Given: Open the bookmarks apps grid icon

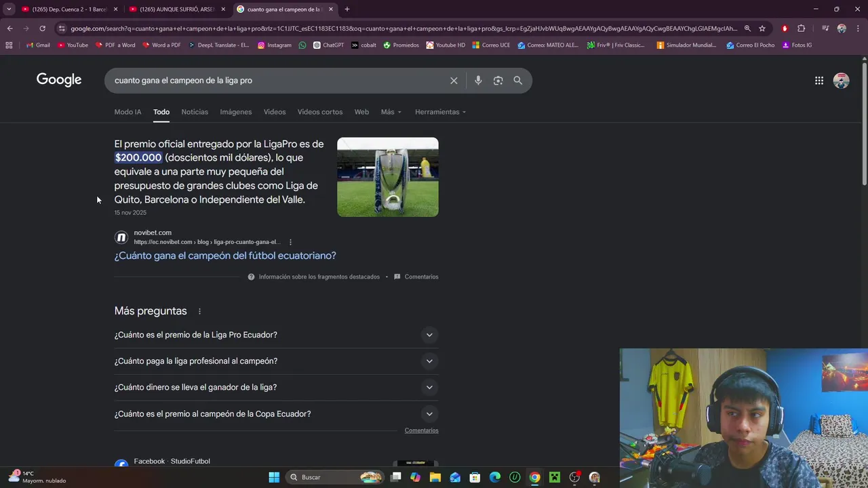Looking at the screenshot, I should pos(9,45).
